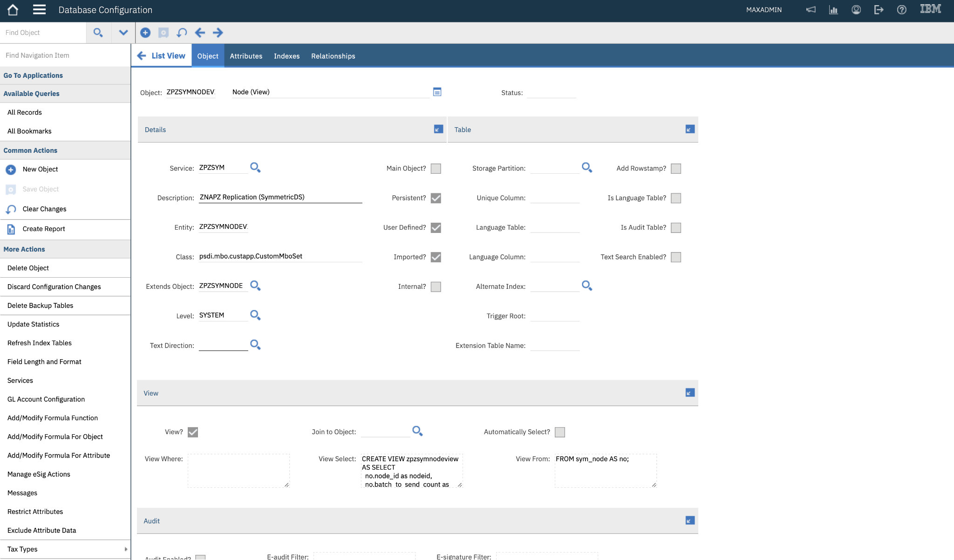Viewport: 954px width, 560px height.
Task: Open the bulletin board megaphone icon
Action: 811,10
